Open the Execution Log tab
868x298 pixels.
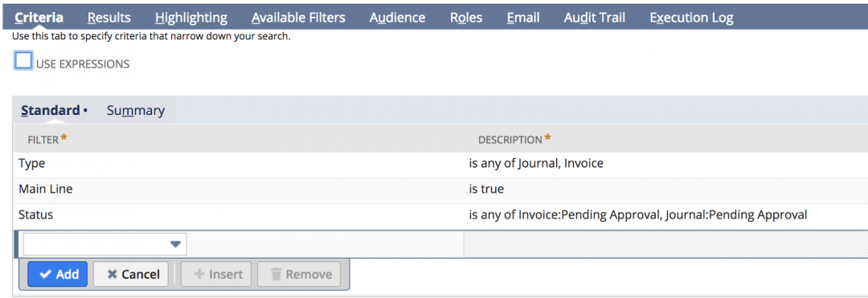pyautogui.click(x=691, y=18)
